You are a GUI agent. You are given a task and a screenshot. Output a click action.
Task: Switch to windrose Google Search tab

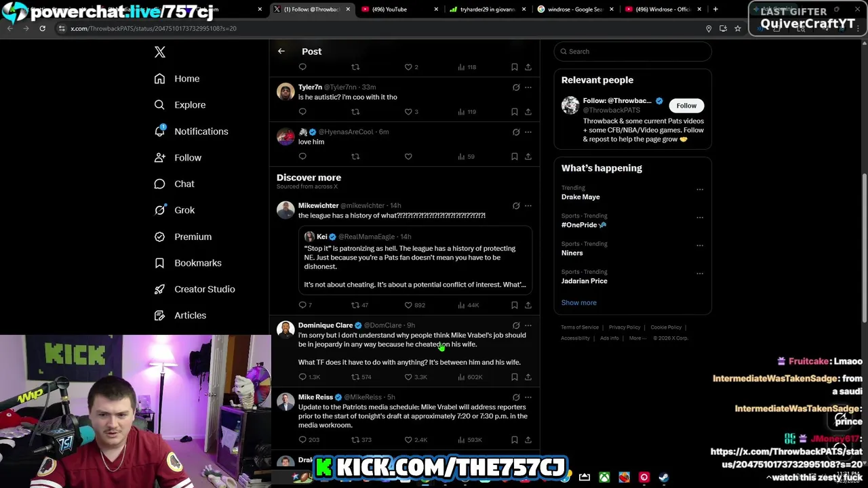point(576,9)
